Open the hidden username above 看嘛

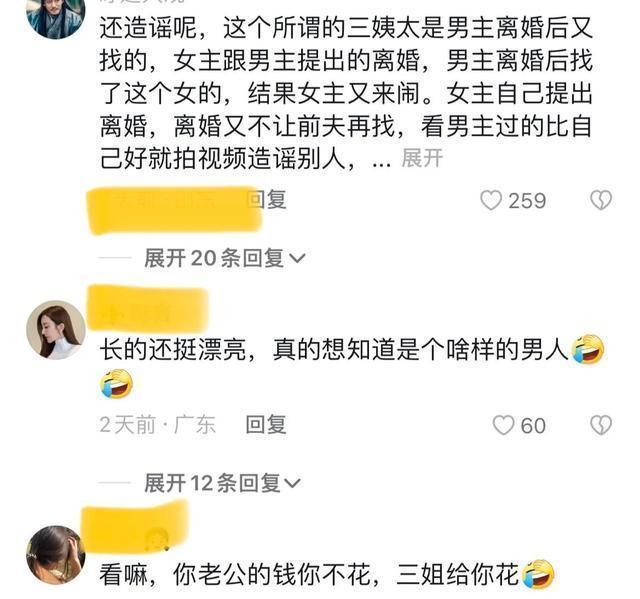[136, 528]
